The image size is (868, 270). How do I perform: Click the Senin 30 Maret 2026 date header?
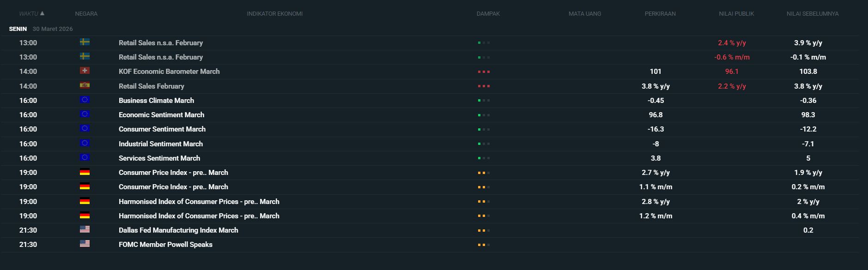(x=41, y=29)
